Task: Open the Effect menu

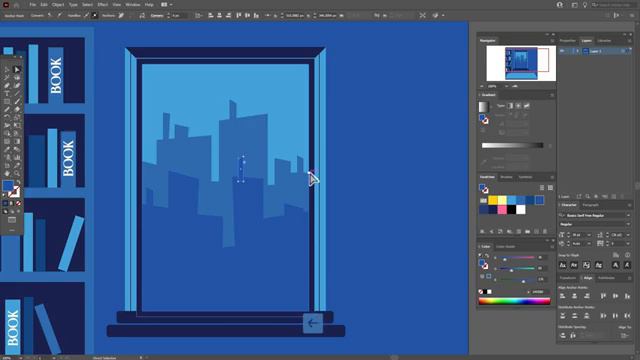Action: pos(102,4)
